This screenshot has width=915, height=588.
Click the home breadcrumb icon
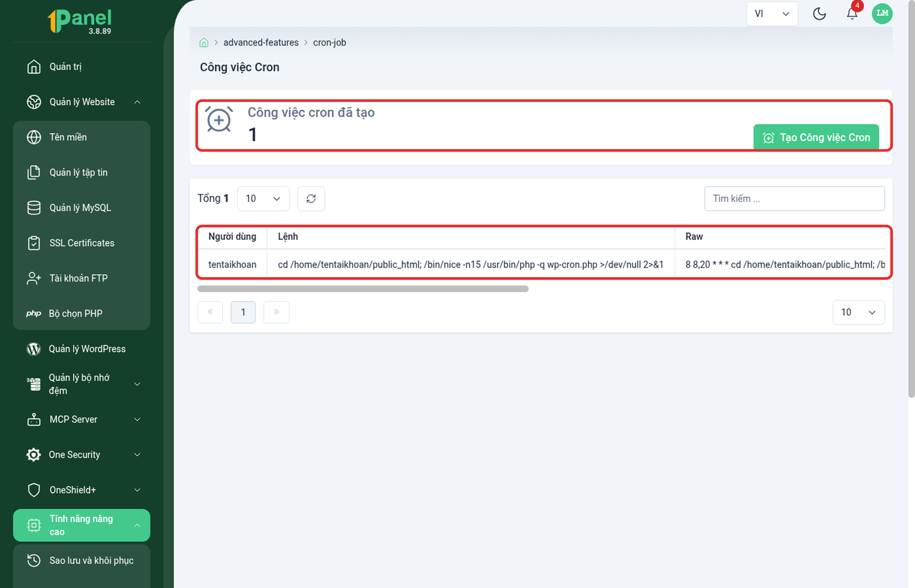204,42
